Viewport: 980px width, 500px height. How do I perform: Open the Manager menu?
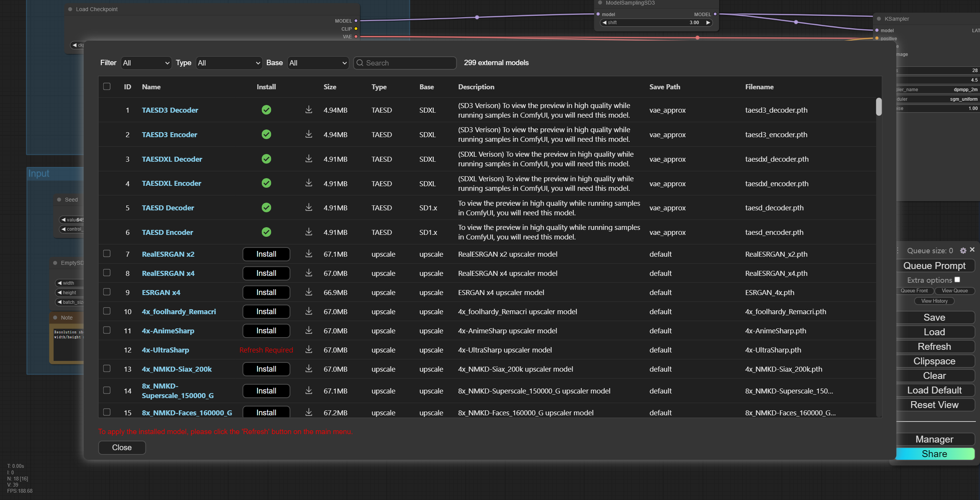coord(934,439)
